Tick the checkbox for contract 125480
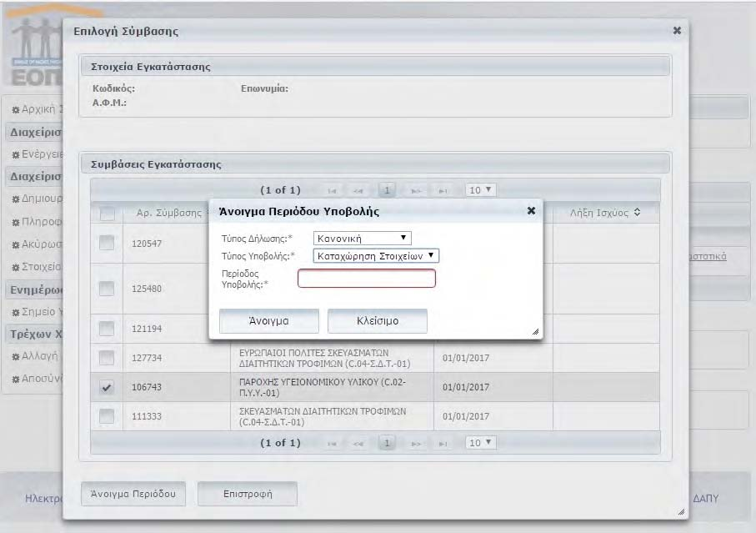 (107, 289)
